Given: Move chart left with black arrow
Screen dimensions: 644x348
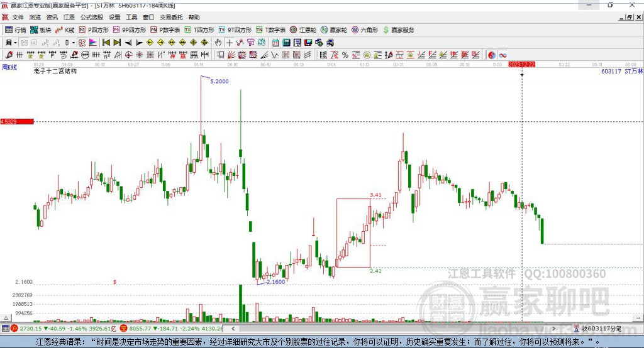Looking at the screenshot, I should (x=128, y=43).
